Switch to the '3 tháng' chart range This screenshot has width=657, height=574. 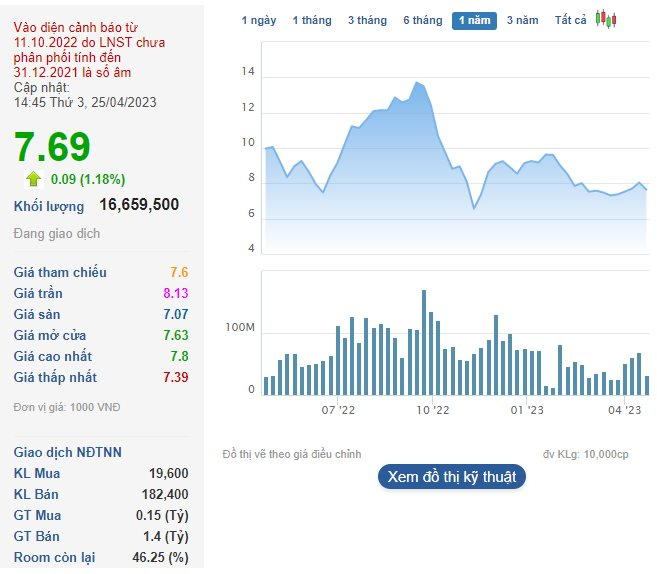pyautogui.click(x=367, y=21)
